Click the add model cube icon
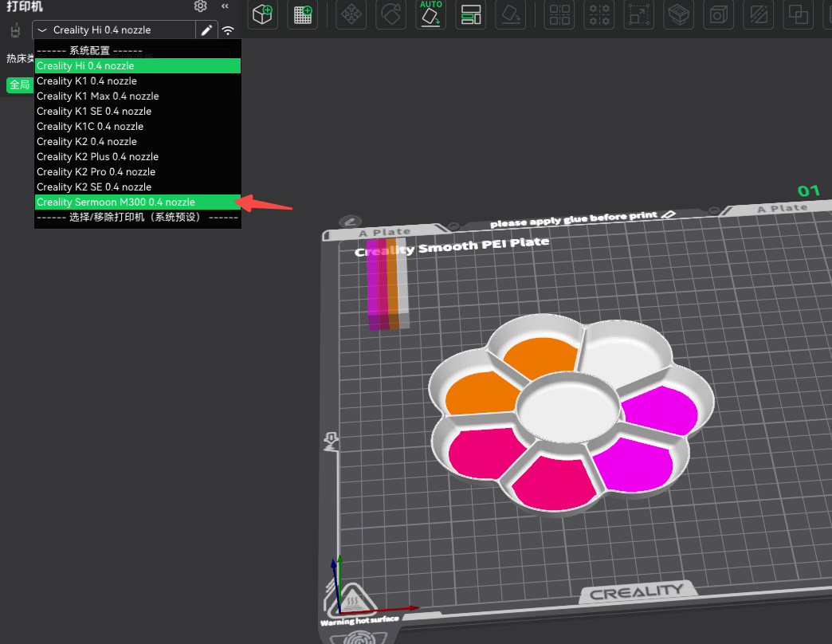 [x=263, y=14]
